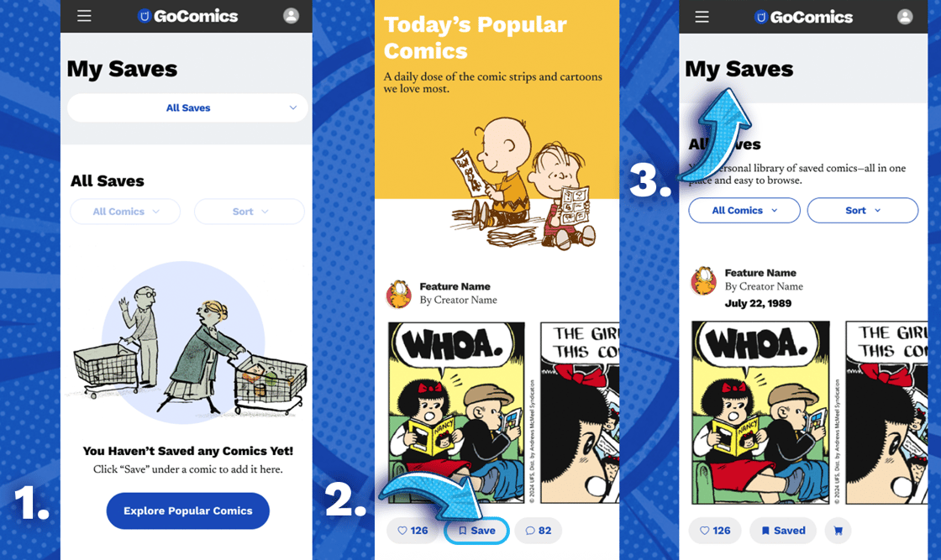941x560 pixels.
Task: Open hamburger menu in first phone screen
Action: tap(84, 16)
